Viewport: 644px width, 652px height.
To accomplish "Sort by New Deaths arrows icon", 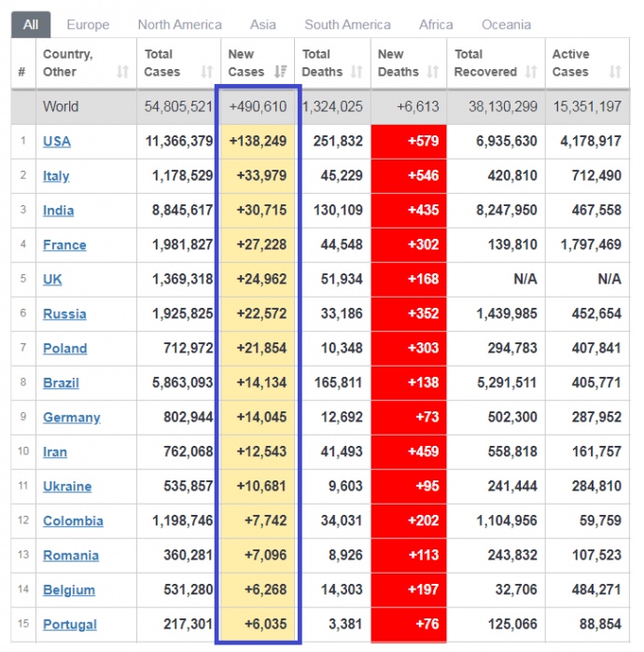I will tap(432, 72).
